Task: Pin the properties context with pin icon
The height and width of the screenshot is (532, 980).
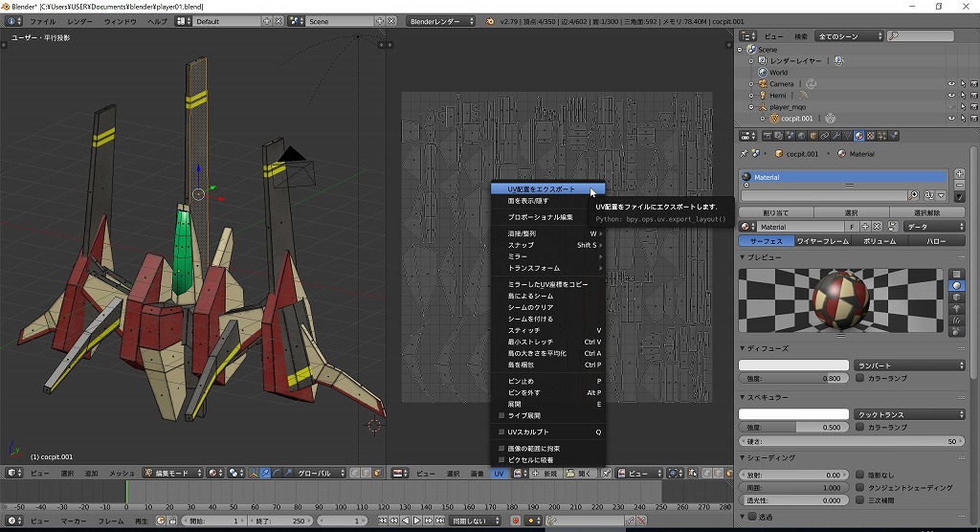Action: 745,153
